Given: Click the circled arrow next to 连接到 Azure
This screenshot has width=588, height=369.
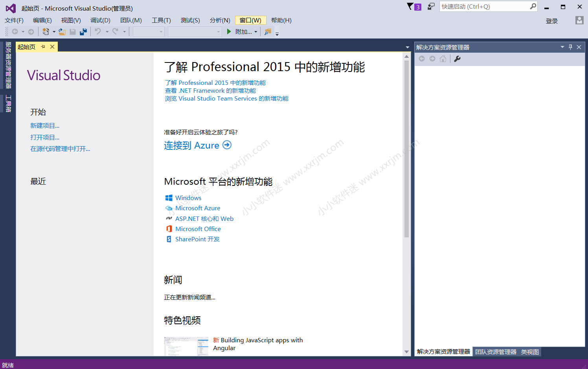Looking at the screenshot, I should point(227,145).
